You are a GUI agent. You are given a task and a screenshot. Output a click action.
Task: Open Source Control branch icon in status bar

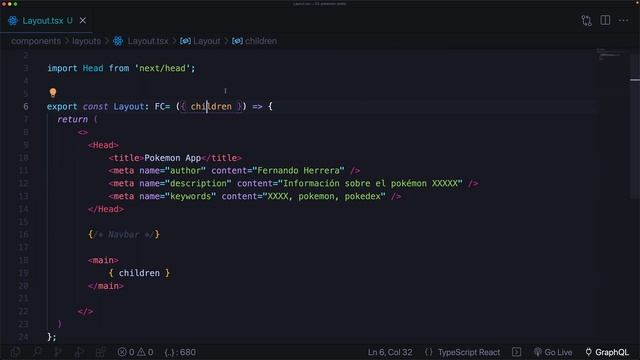tap(58, 352)
